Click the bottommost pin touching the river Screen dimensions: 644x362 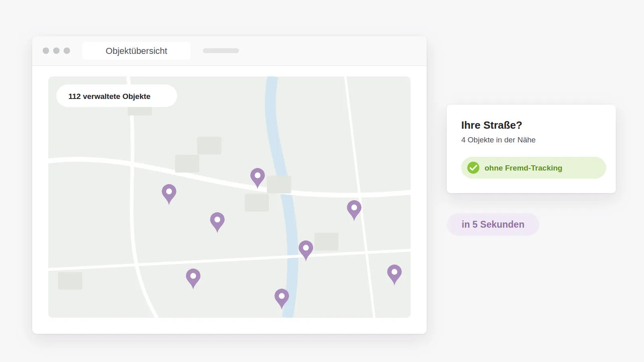point(282,299)
